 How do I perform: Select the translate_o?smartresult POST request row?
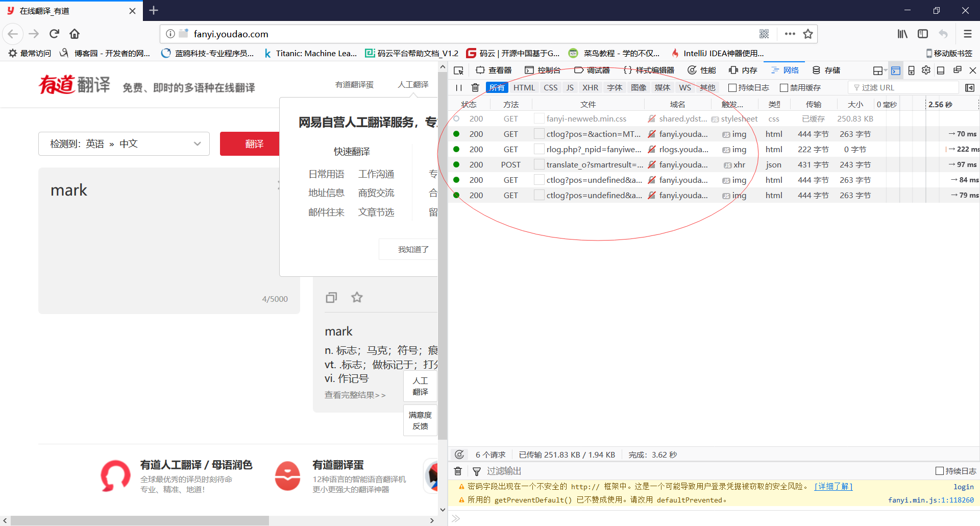[x=714, y=164]
